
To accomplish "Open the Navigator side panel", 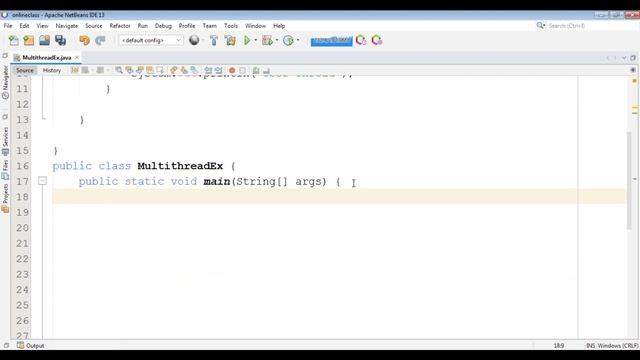I will [5, 82].
